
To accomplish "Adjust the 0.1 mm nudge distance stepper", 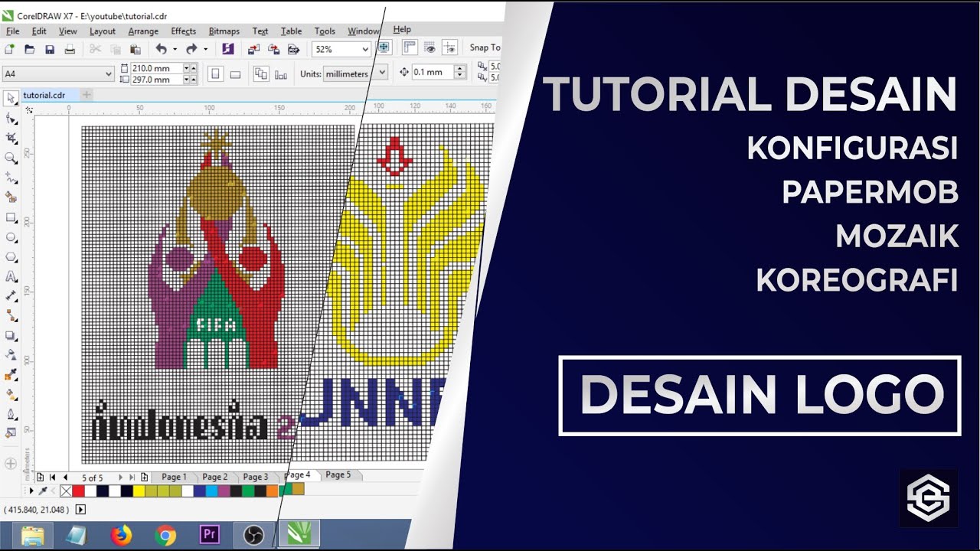I will (459, 72).
